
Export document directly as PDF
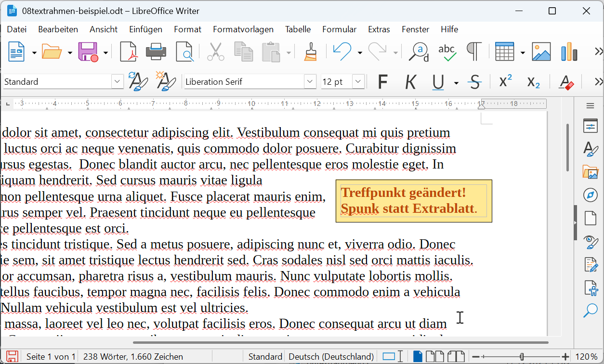128,52
